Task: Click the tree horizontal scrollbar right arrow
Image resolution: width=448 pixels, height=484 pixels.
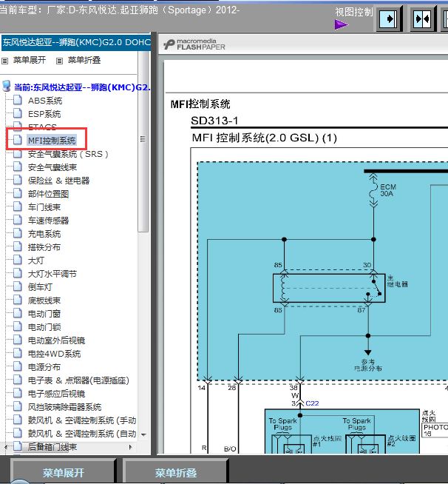Action: coord(131,447)
